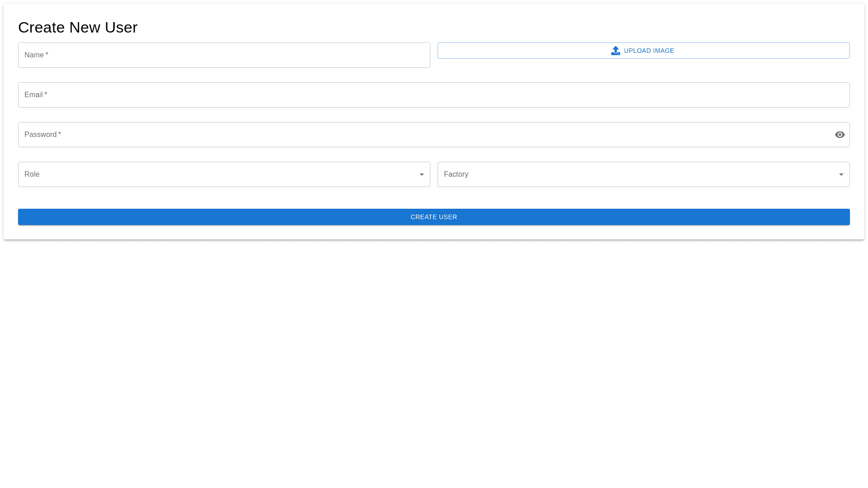Click the upload arrow icon
The image size is (868, 488).
pyautogui.click(x=615, y=51)
